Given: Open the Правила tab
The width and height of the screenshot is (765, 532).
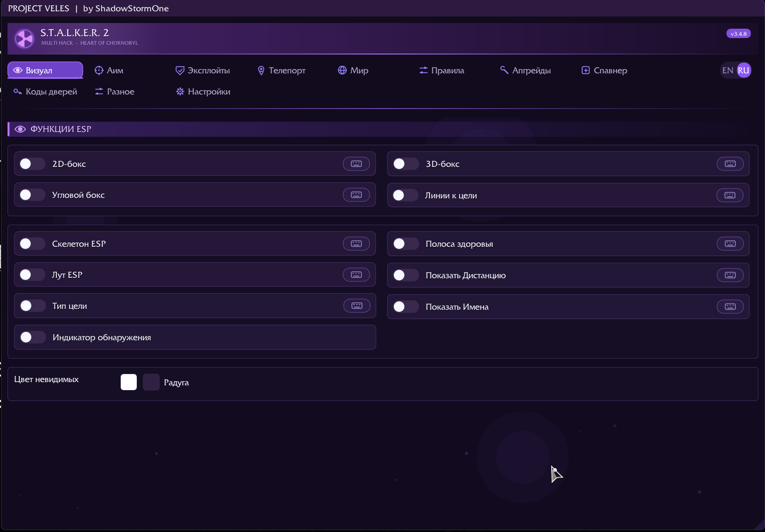Looking at the screenshot, I should click(442, 70).
